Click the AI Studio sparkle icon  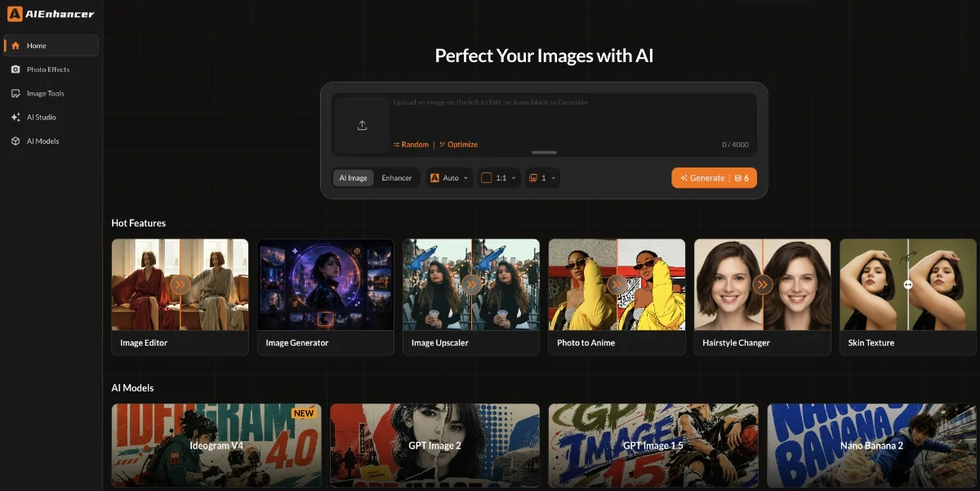click(x=16, y=117)
